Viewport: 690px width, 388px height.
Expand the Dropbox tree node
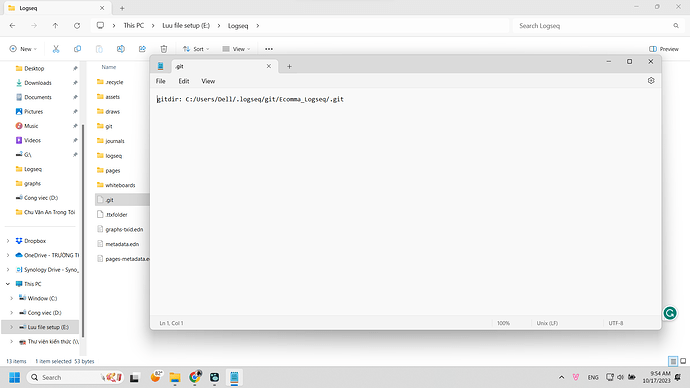pyautogui.click(x=8, y=241)
